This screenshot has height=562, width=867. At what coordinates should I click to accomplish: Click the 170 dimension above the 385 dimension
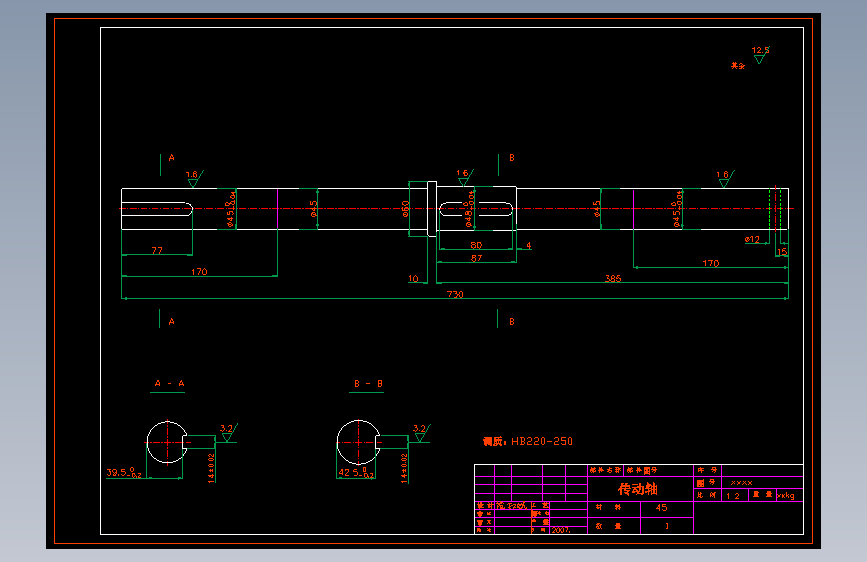711,263
